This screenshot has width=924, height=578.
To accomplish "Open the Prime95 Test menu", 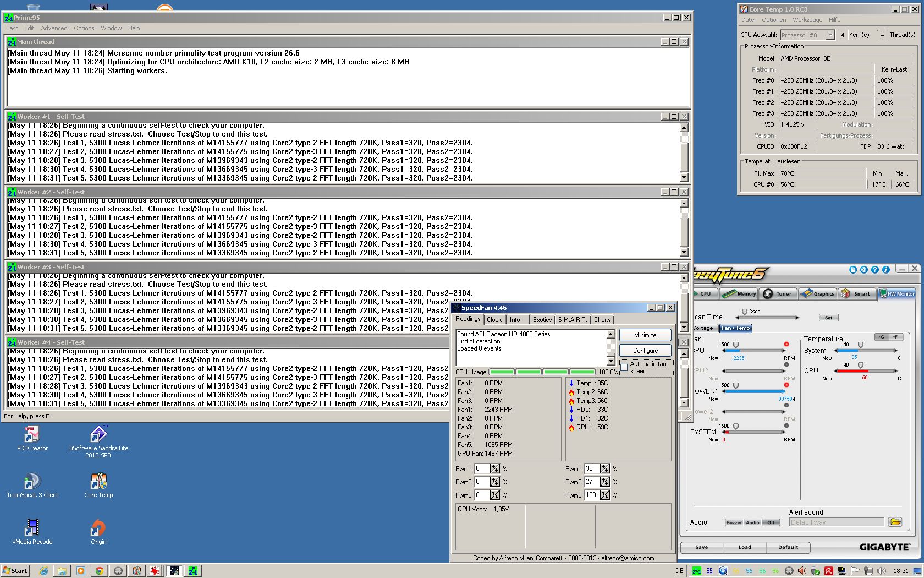I will [12, 28].
